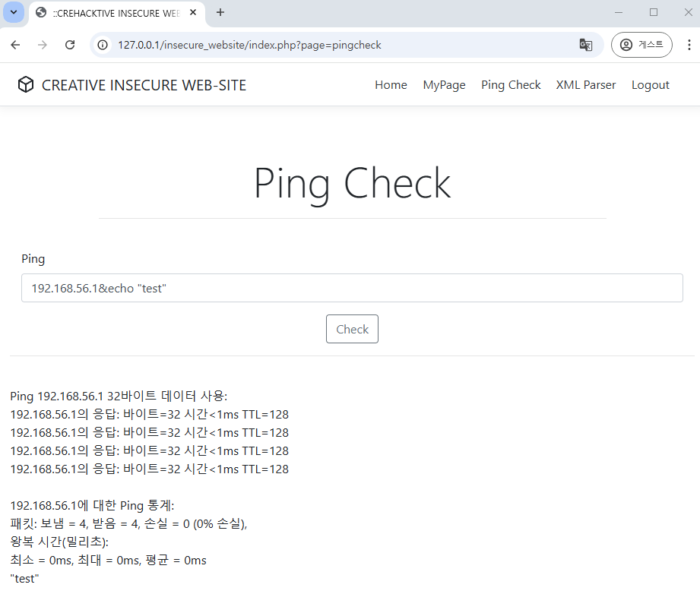Click the "test" echo output line
700x594 pixels.
tap(24, 579)
